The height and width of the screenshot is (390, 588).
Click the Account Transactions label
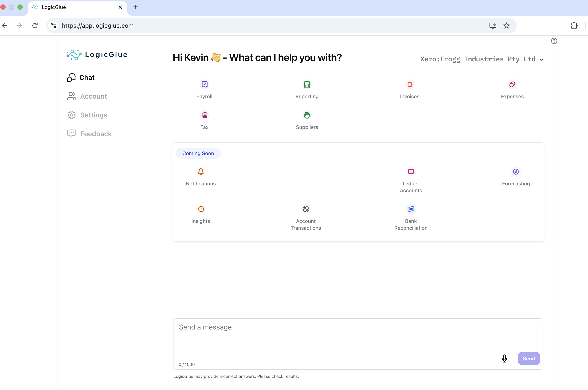tap(306, 225)
